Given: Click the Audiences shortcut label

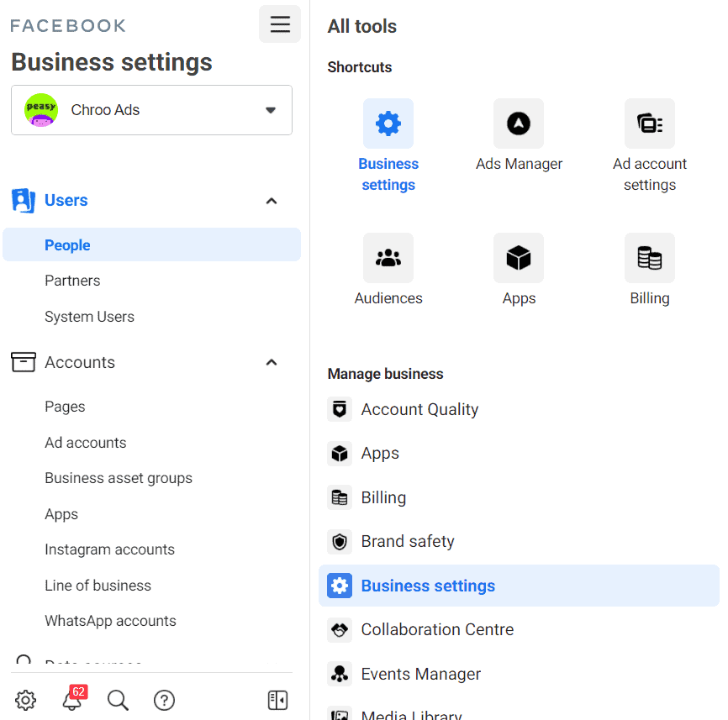Looking at the screenshot, I should click(388, 298).
